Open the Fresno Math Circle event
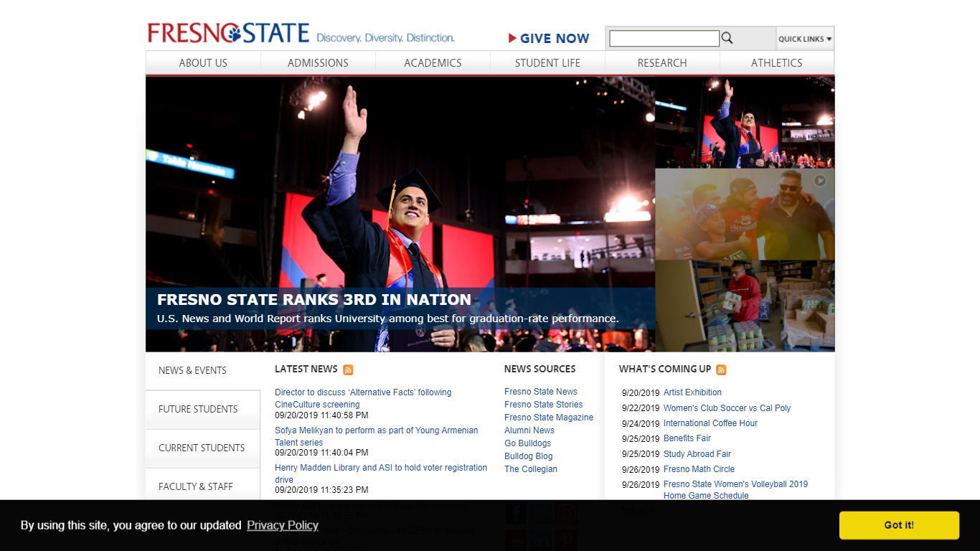Viewport: 980px width, 551px height. 699,469
